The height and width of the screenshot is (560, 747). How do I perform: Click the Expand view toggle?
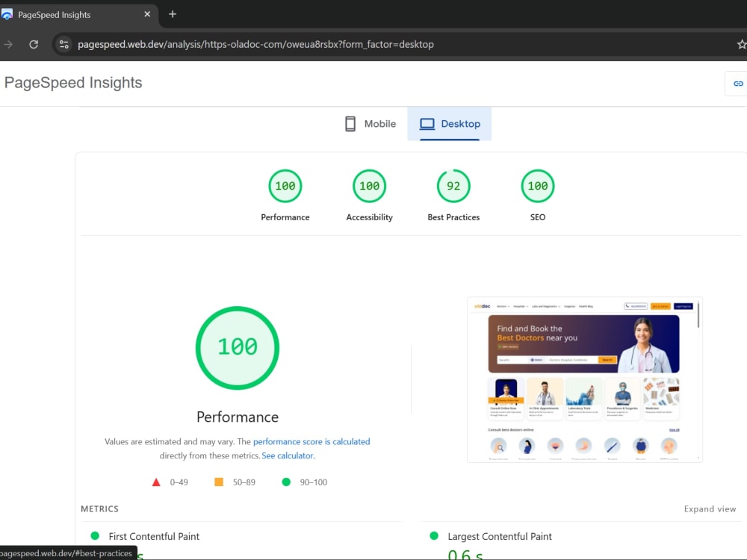(x=710, y=508)
